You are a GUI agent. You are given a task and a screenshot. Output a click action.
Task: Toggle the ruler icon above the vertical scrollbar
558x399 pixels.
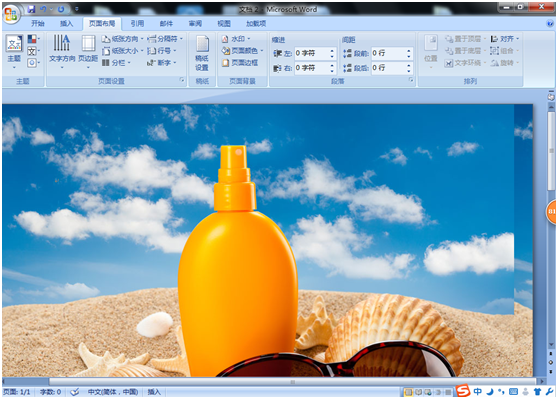pyautogui.click(x=551, y=97)
